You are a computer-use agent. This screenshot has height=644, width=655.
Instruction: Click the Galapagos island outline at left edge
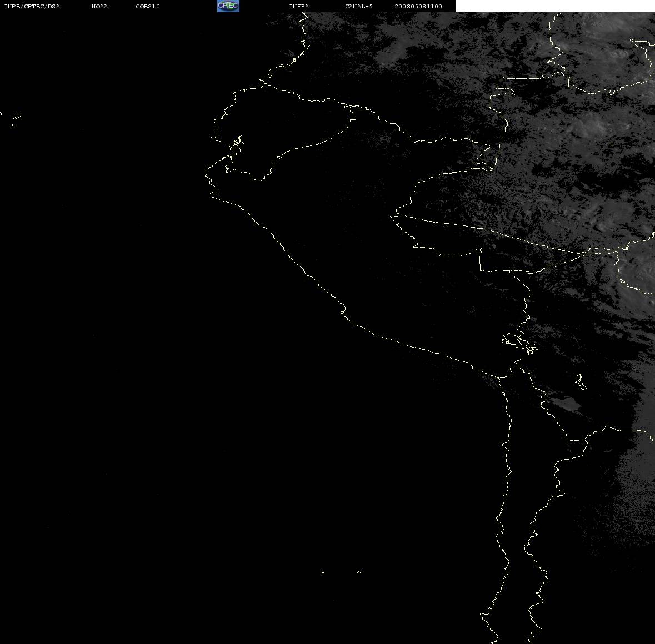click(16, 118)
